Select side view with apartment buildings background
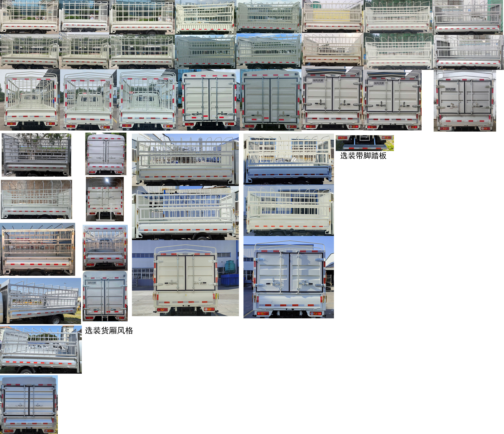Image resolution: width=504 pixels, height=434 pixels. [x=41, y=349]
